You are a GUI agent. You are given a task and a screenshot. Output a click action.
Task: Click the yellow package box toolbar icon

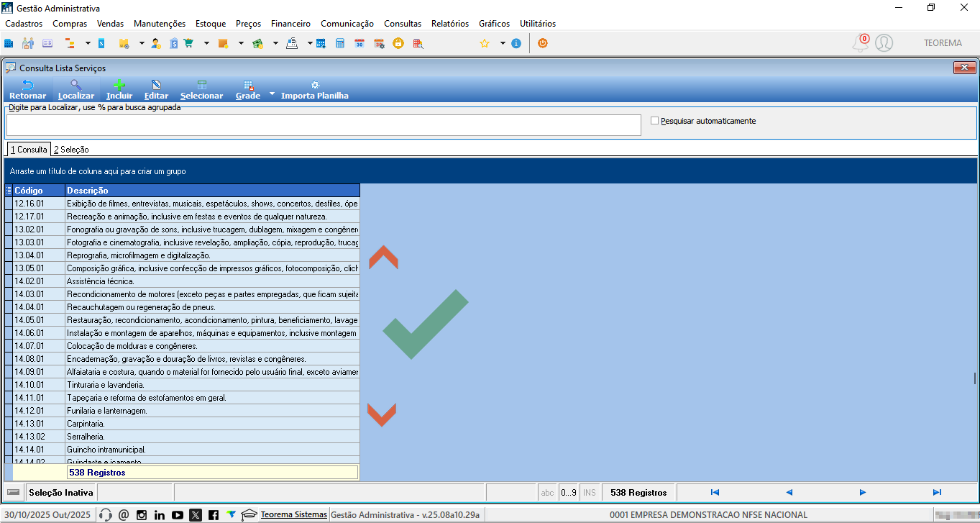coord(124,43)
